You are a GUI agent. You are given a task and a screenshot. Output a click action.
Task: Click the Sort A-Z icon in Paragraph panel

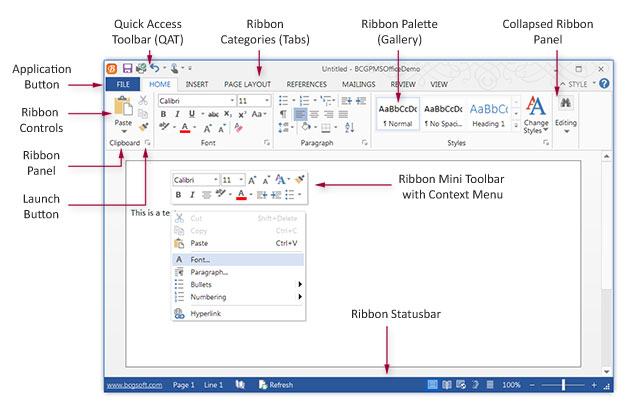tap(349, 128)
